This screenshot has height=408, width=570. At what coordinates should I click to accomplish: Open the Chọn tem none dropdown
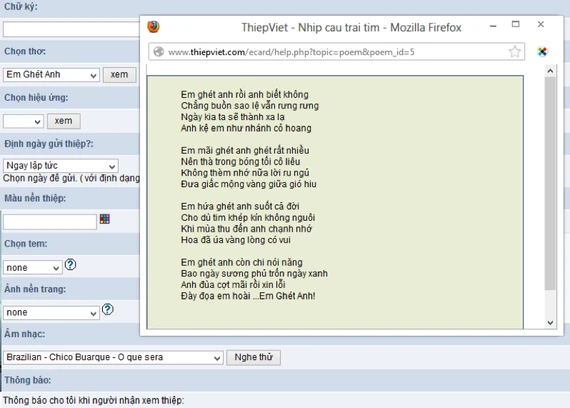pyautogui.click(x=33, y=268)
